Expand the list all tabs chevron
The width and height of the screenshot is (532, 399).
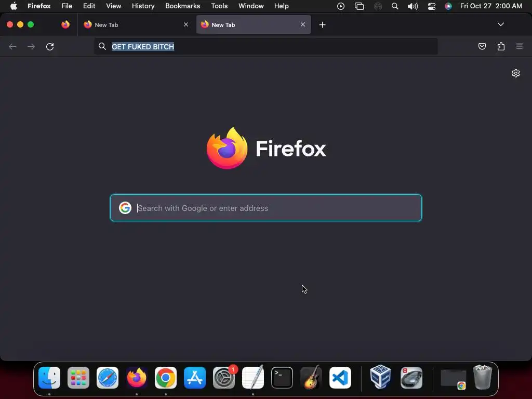(500, 24)
